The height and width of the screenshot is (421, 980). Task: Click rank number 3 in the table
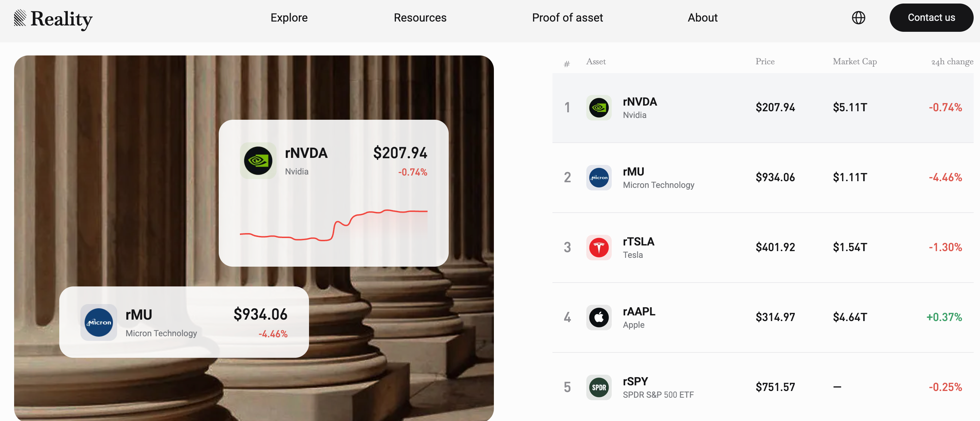567,247
